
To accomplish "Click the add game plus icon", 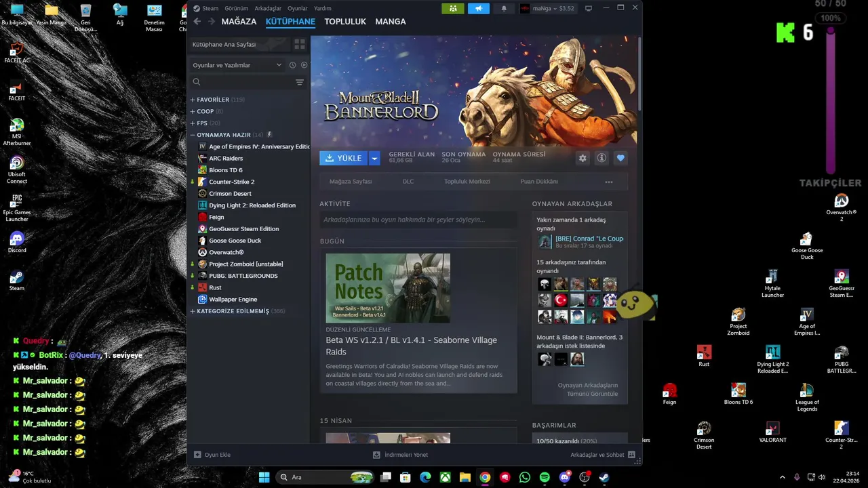I will click(197, 455).
